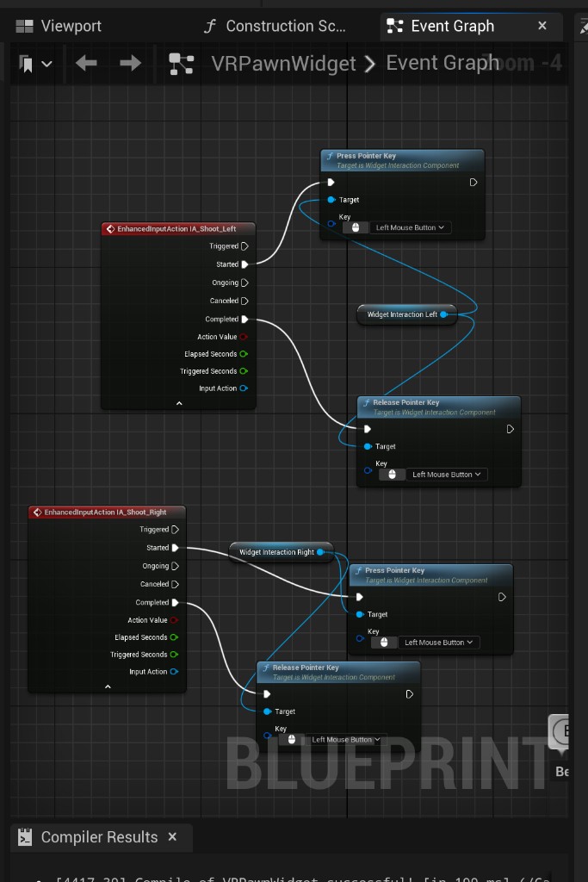Click Elapsed Seconds pin on IA_Shoot_Right
This screenshot has height=882, width=588.
click(x=174, y=637)
